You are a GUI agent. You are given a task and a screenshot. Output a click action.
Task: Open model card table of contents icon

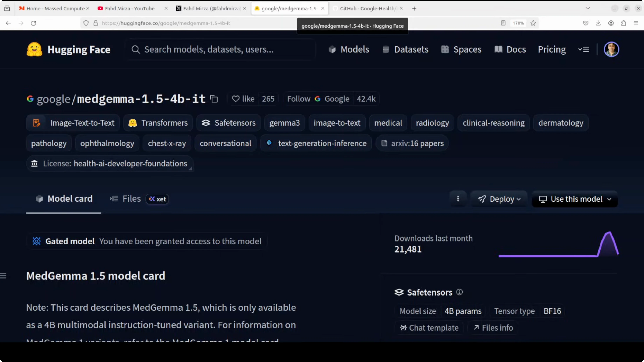point(3,276)
